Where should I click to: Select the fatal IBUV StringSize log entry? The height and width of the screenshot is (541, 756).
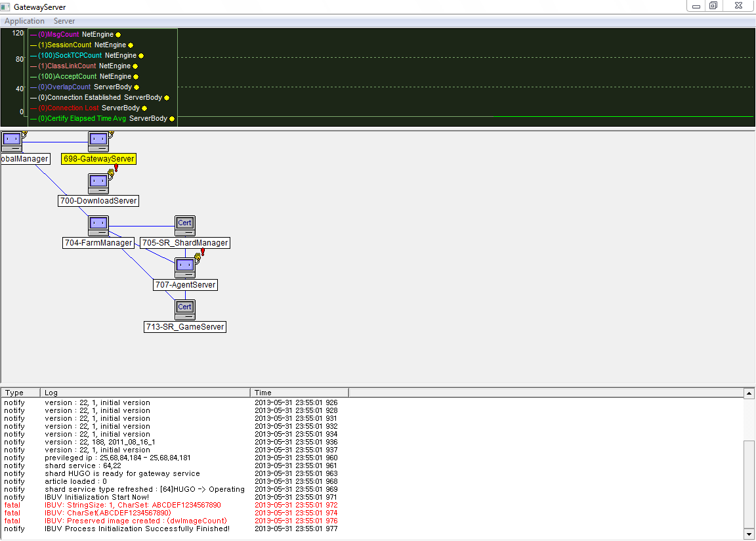tap(133, 506)
